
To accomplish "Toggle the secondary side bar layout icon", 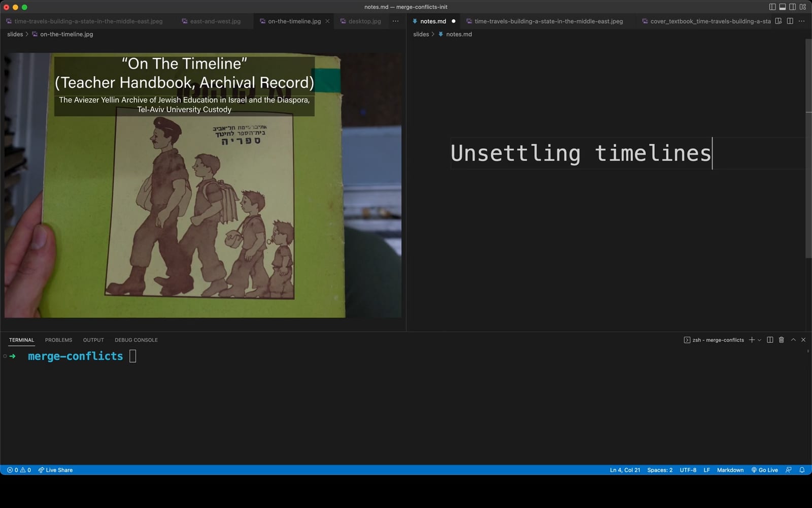I will pyautogui.click(x=793, y=7).
